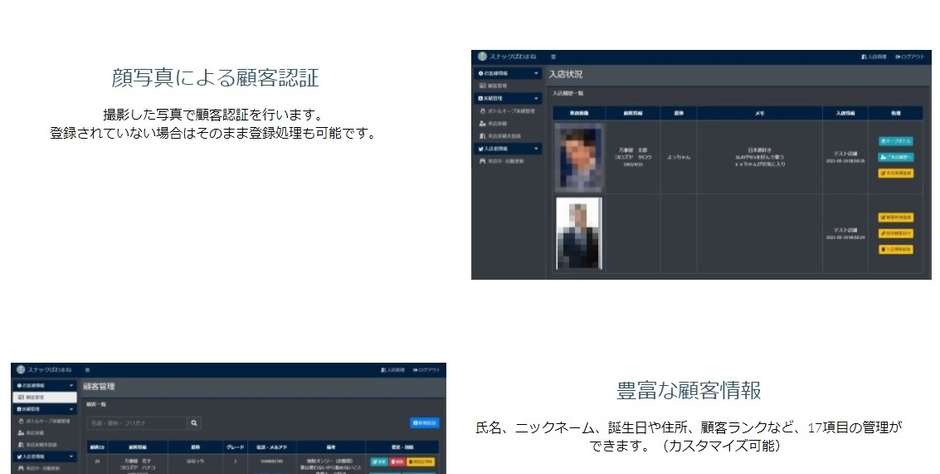Click top yellow button in second visitor row
940x474 pixels.
[x=895, y=217]
